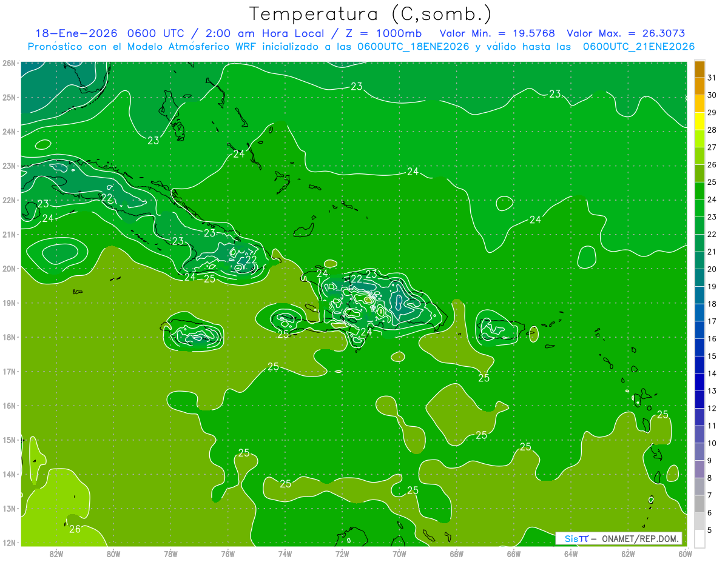Click the brown color swatch above 31

(x=699, y=70)
